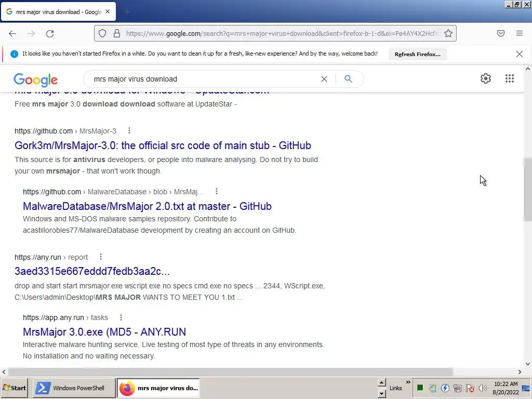This screenshot has width=532, height=399.
Task: Open more options for github.com MrsMajor-3 result
Action: [129, 130]
